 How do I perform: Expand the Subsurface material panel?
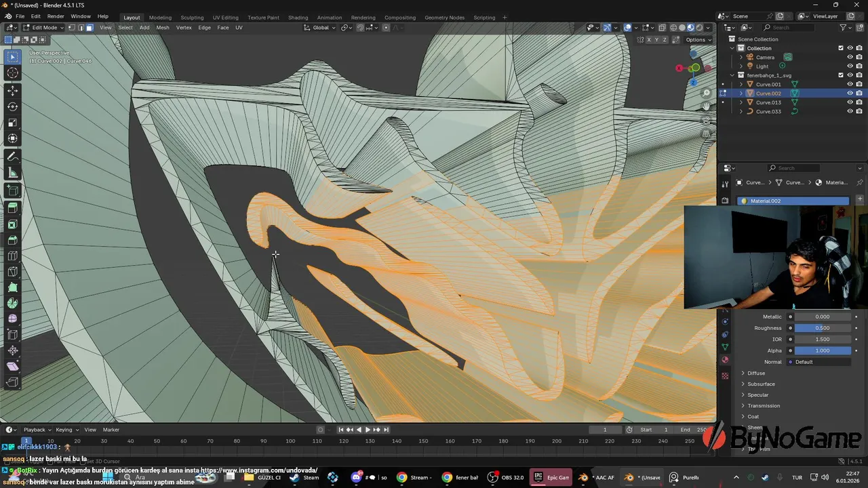(x=743, y=384)
